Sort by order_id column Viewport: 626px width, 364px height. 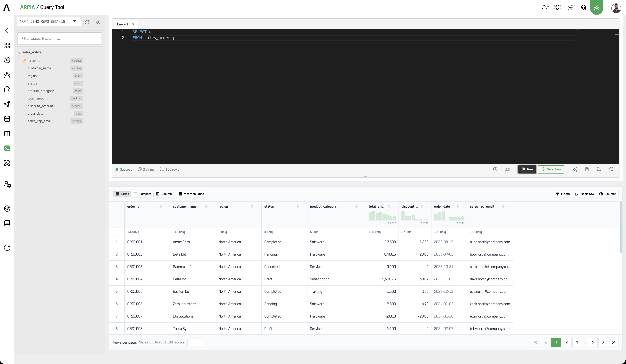pyautogui.click(x=160, y=206)
